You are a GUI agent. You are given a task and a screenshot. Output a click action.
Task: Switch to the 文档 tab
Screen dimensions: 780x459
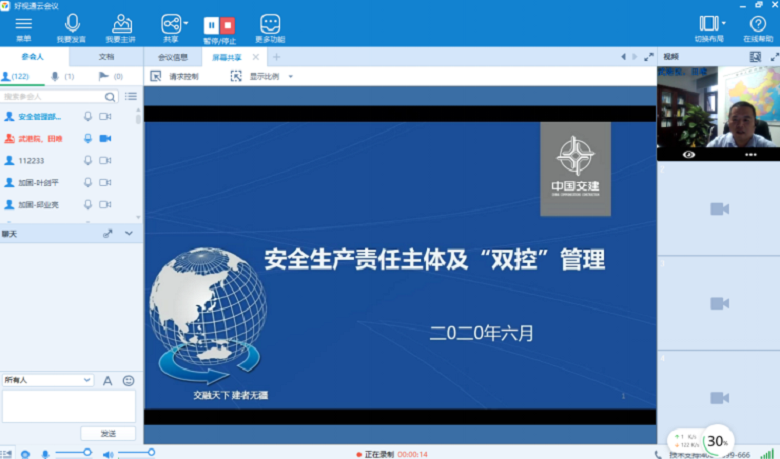point(106,57)
